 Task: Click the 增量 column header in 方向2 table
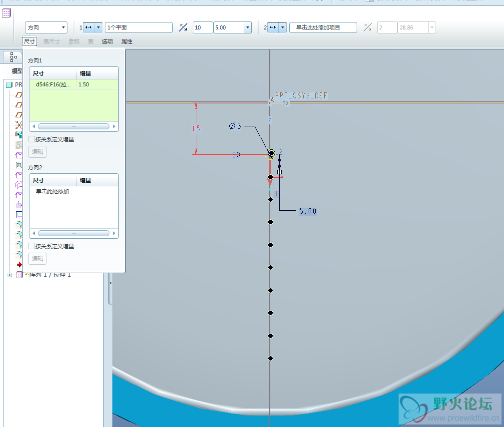[98, 181]
